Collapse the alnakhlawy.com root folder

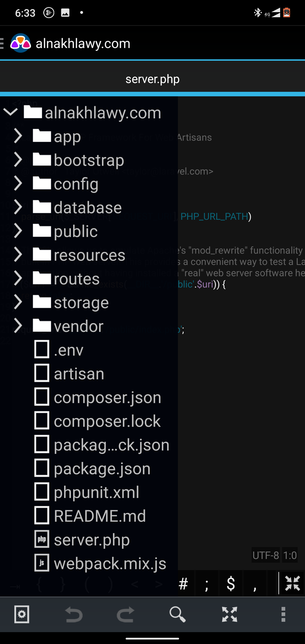pyautogui.click(x=10, y=112)
